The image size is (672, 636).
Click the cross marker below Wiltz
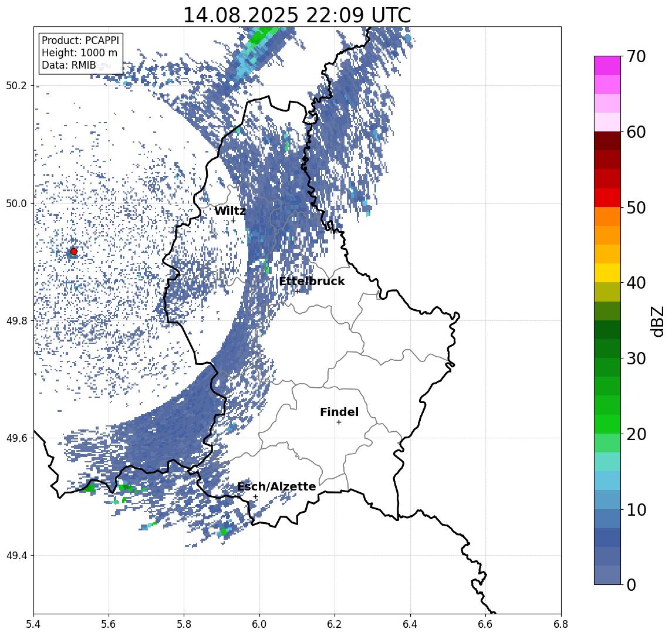(233, 220)
